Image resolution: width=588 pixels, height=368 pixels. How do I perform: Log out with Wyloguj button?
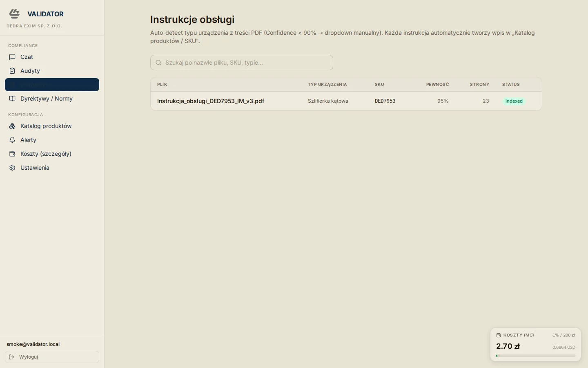pos(52,357)
